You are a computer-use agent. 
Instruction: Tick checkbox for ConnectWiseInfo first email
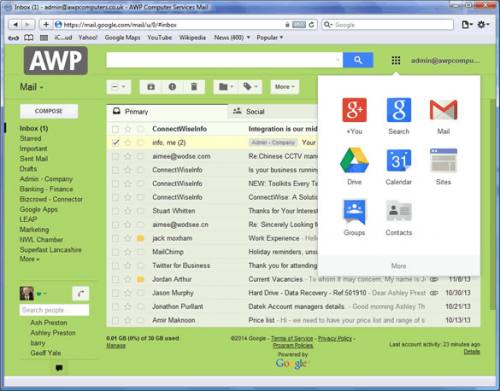(x=115, y=129)
